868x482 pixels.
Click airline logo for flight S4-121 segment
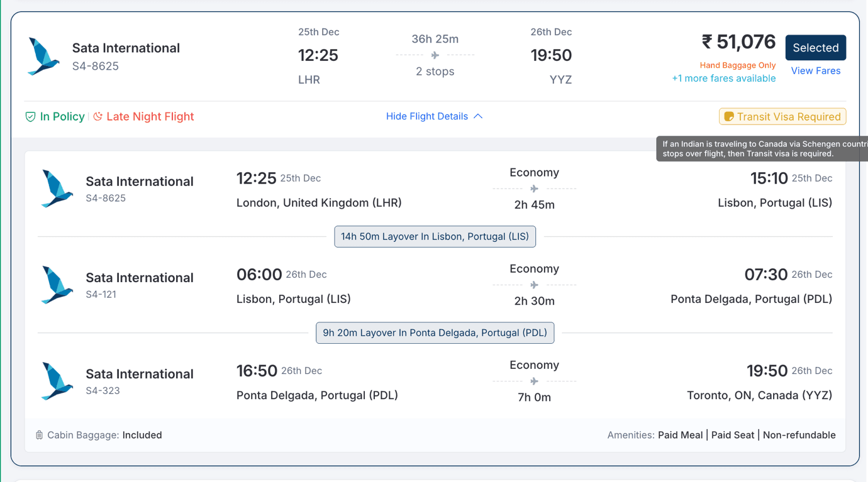point(57,285)
